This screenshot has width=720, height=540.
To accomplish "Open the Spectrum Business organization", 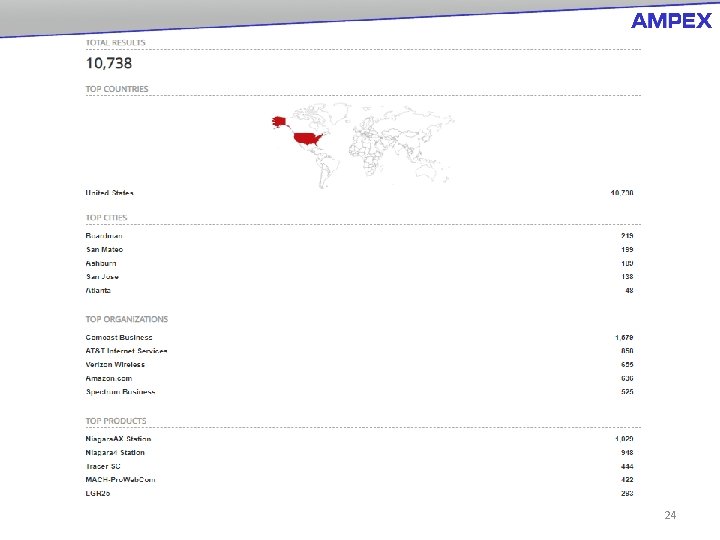I will click(120, 392).
